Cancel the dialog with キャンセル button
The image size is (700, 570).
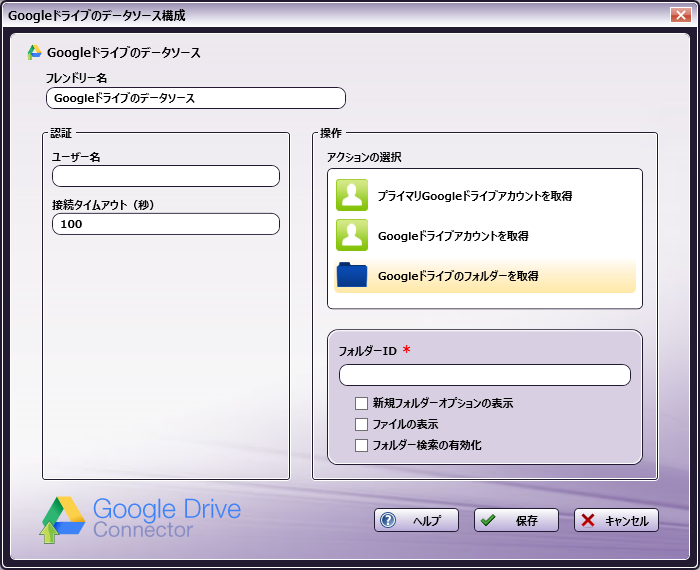pyautogui.click(x=617, y=520)
